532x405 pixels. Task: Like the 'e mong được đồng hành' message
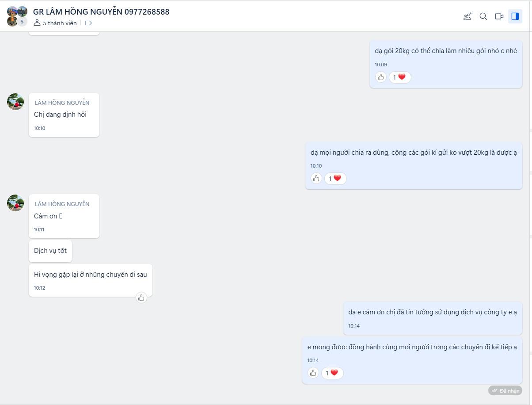[x=313, y=373]
